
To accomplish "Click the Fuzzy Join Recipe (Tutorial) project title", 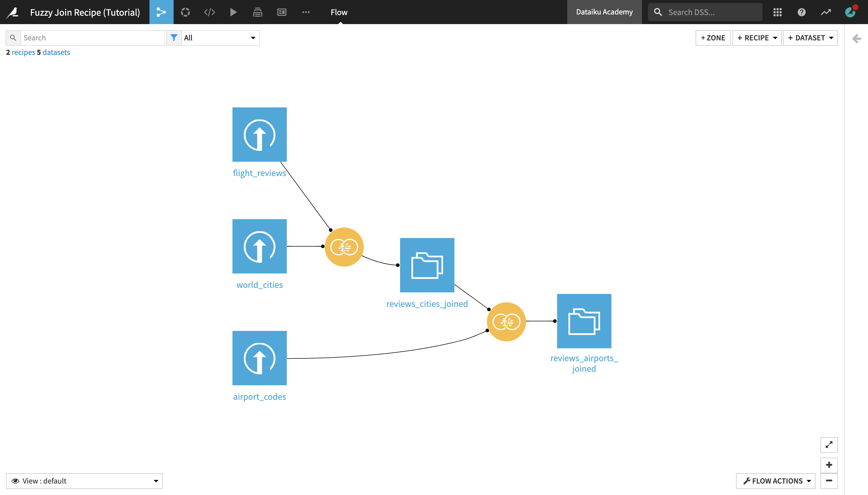I will coord(85,13).
